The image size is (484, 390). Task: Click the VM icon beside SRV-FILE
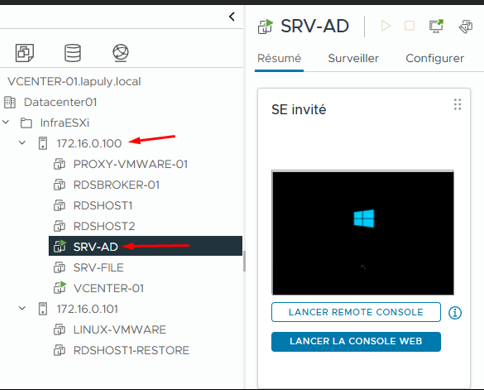(x=59, y=267)
